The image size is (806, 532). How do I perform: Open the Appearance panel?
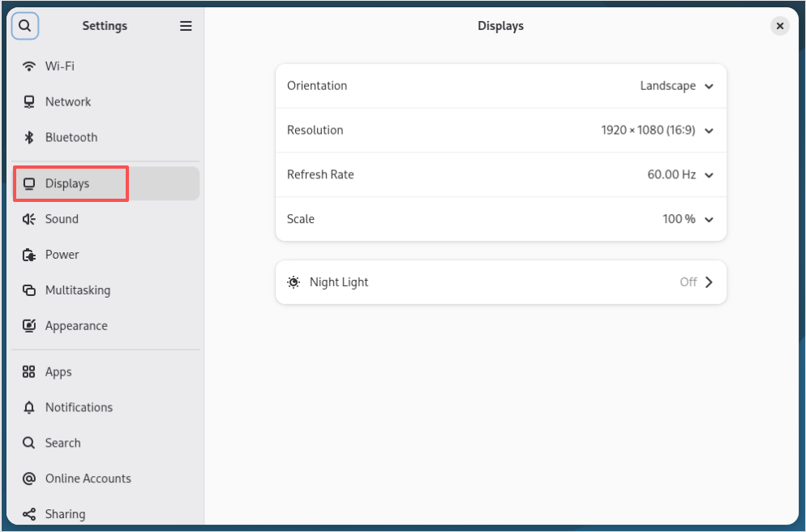(76, 326)
